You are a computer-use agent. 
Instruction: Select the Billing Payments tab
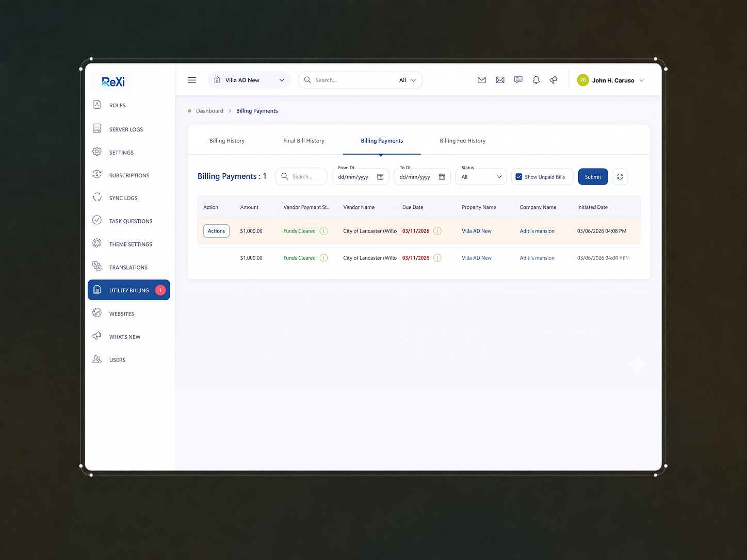(382, 141)
